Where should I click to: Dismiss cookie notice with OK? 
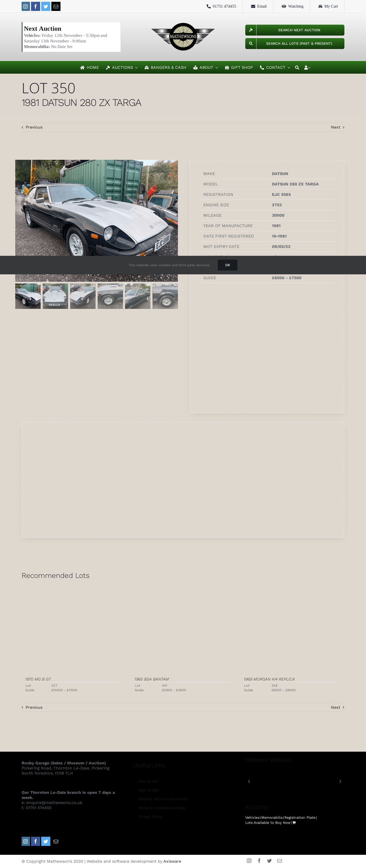(x=227, y=265)
